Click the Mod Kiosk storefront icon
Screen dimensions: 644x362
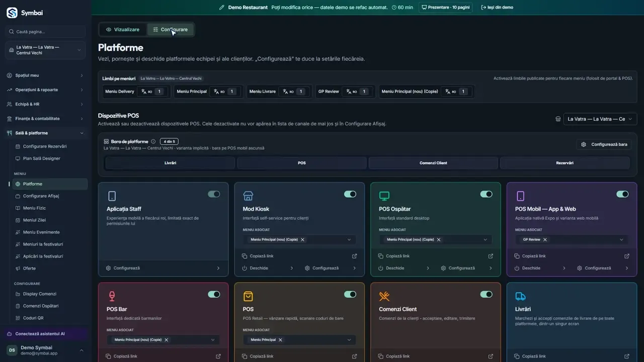pos(248,196)
